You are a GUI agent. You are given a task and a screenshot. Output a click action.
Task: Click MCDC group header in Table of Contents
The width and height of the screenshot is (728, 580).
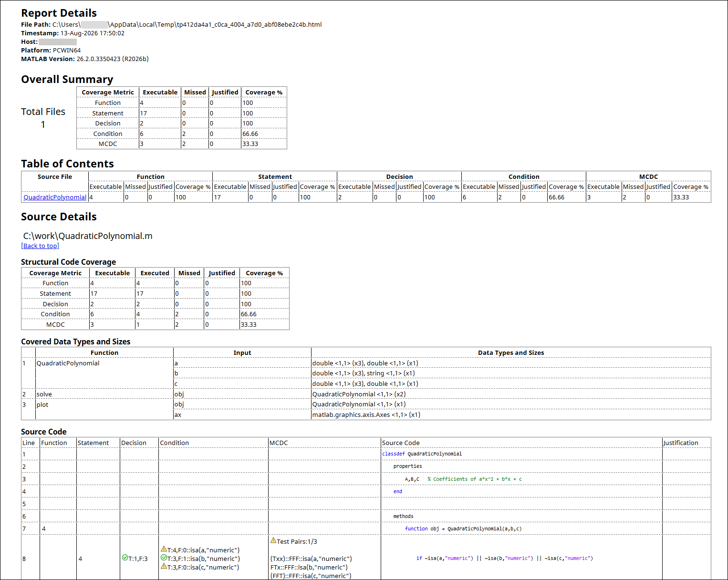pyautogui.click(x=648, y=176)
